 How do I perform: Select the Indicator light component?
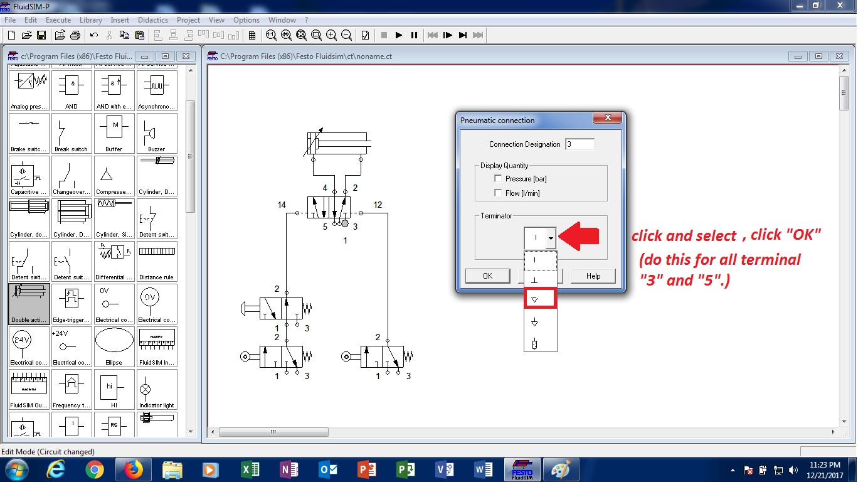(x=157, y=389)
